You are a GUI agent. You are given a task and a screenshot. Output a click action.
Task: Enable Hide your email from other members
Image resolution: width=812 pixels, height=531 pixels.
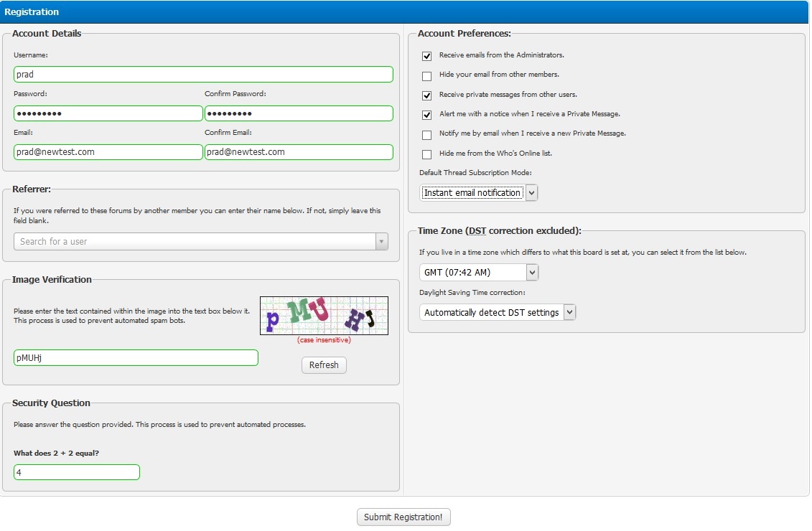tap(427, 75)
